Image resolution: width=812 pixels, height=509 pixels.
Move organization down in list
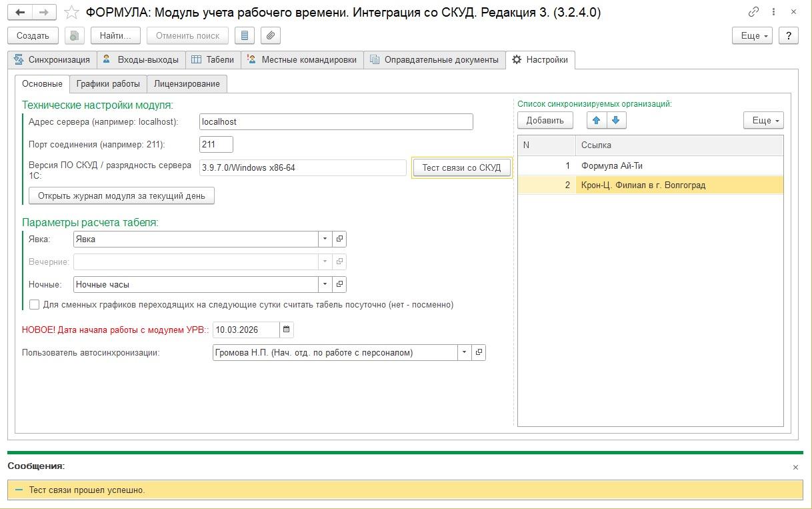tap(615, 120)
